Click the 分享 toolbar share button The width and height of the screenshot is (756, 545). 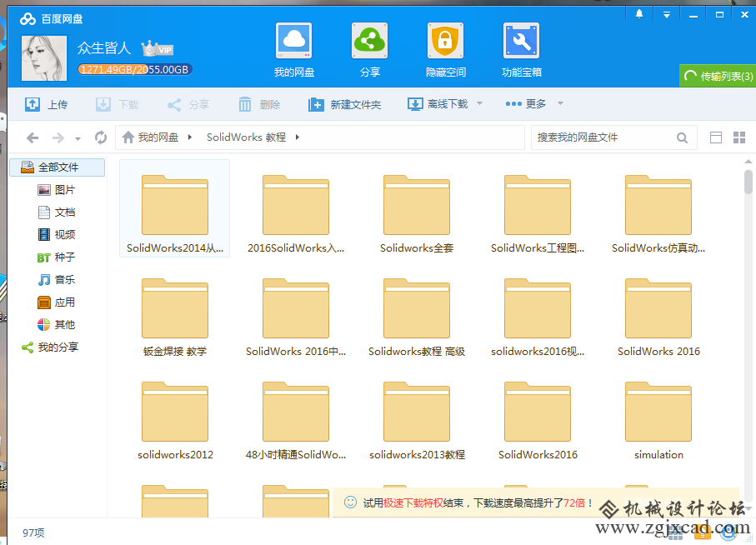point(188,104)
